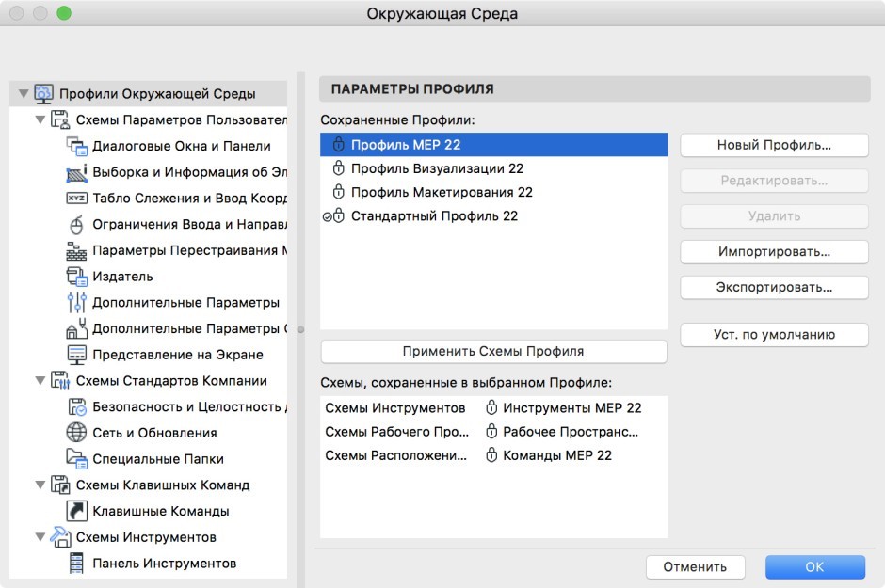Collapse Схемы Клавишных Команд disclosure triangle
Image resolution: width=885 pixels, height=588 pixels.
[40, 485]
